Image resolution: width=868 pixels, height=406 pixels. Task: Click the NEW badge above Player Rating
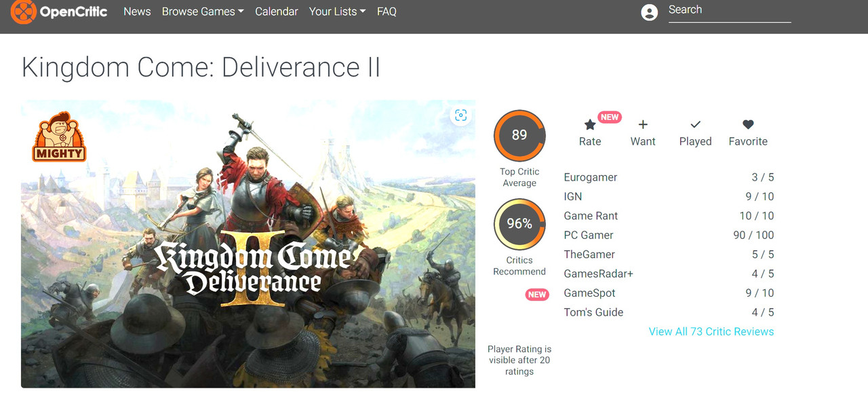tap(537, 295)
